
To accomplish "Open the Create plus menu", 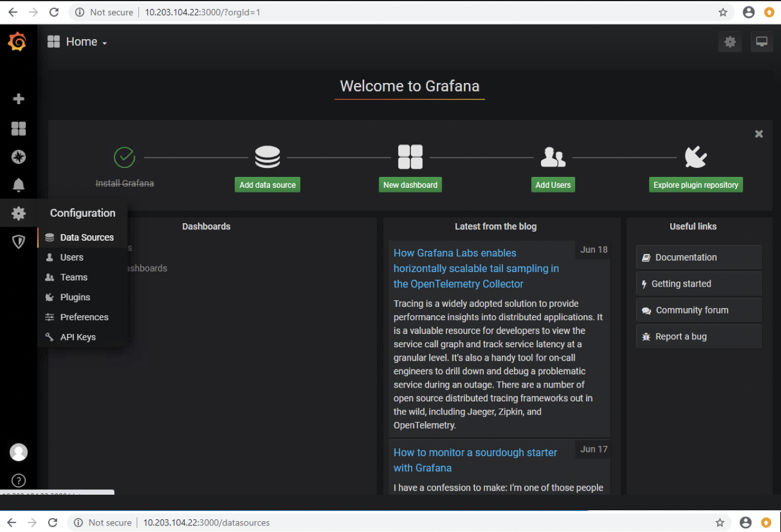I will [19, 99].
